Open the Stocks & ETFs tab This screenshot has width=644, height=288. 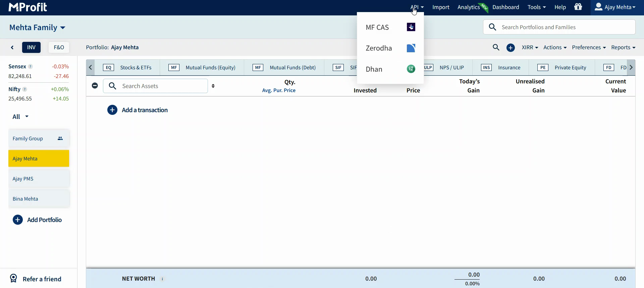tap(127, 68)
